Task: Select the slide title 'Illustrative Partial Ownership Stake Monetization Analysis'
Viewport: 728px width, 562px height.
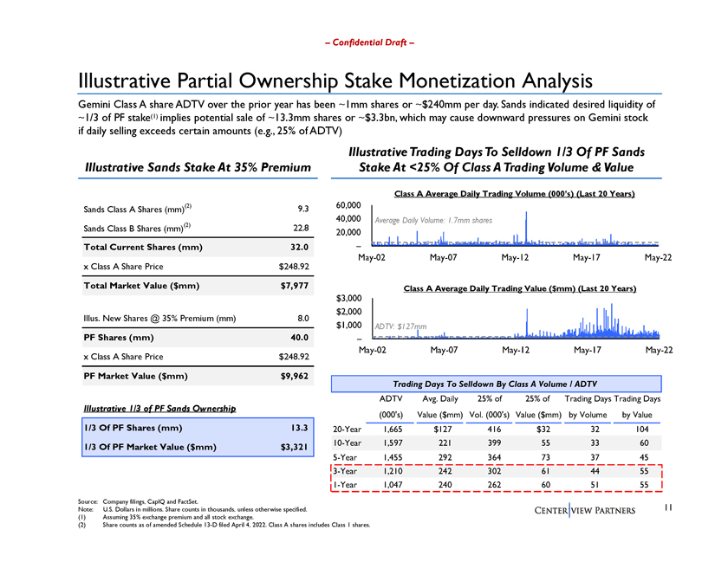Action: (x=335, y=81)
